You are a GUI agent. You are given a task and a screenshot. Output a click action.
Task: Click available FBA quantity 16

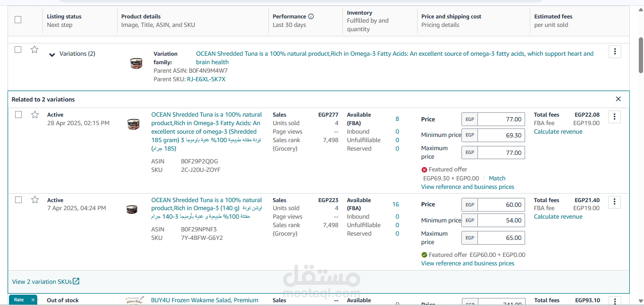395,204
